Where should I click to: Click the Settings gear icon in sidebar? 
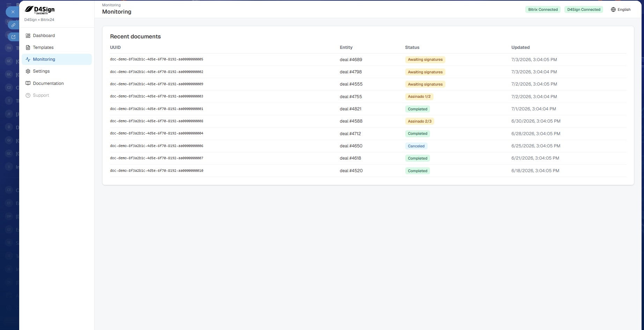pos(28,71)
